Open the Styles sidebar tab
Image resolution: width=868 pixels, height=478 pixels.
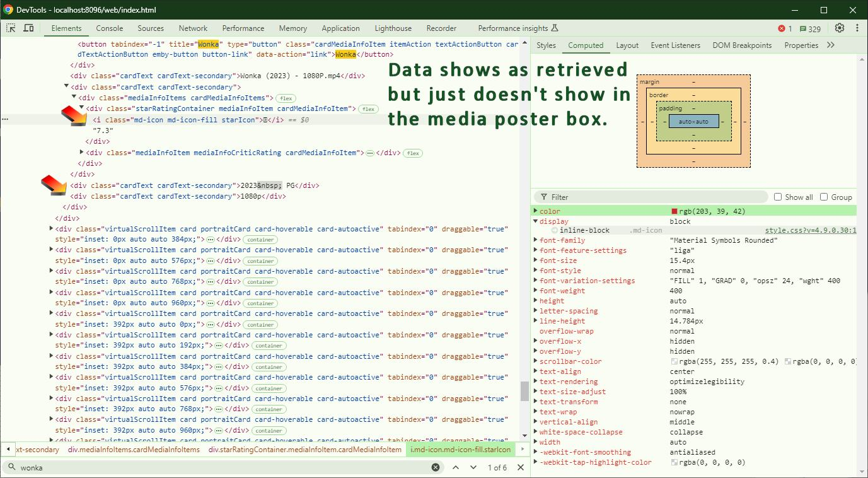pyautogui.click(x=546, y=45)
